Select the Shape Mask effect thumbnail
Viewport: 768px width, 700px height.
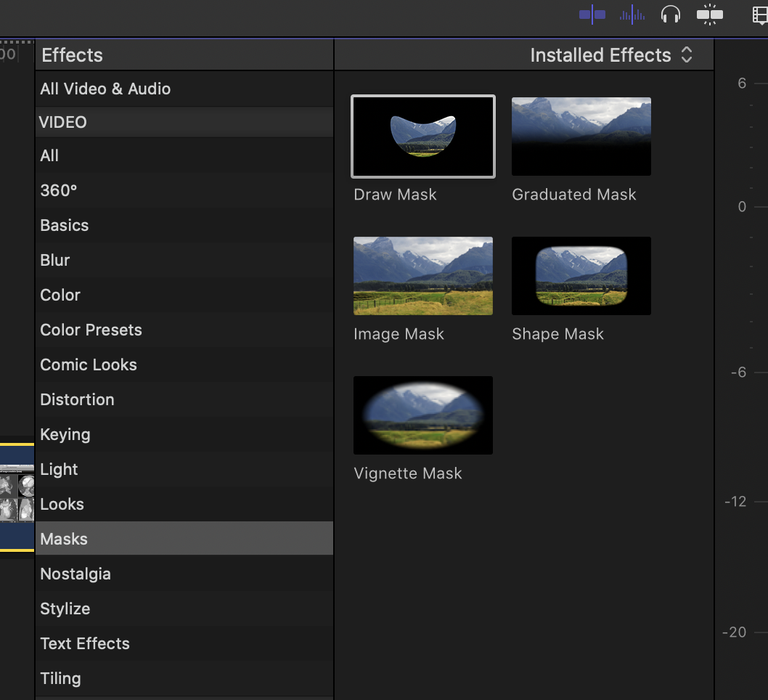pyautogui.click(x=581, y=276)
